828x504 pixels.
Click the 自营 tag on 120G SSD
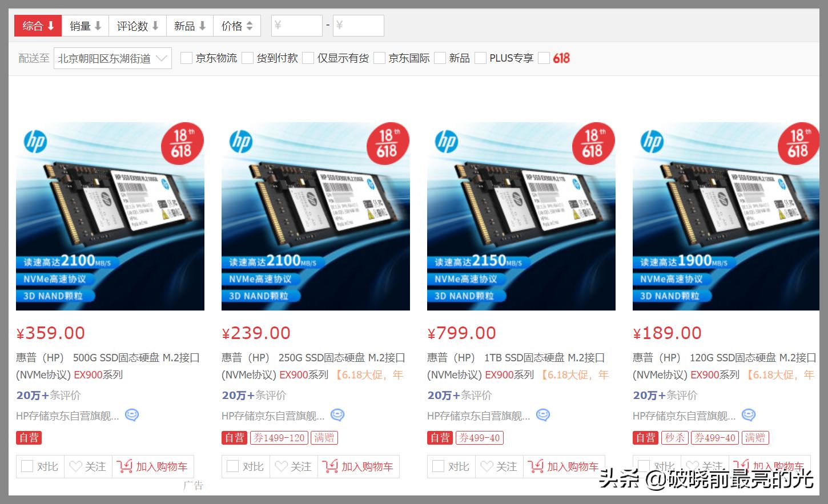click(646, 438)
